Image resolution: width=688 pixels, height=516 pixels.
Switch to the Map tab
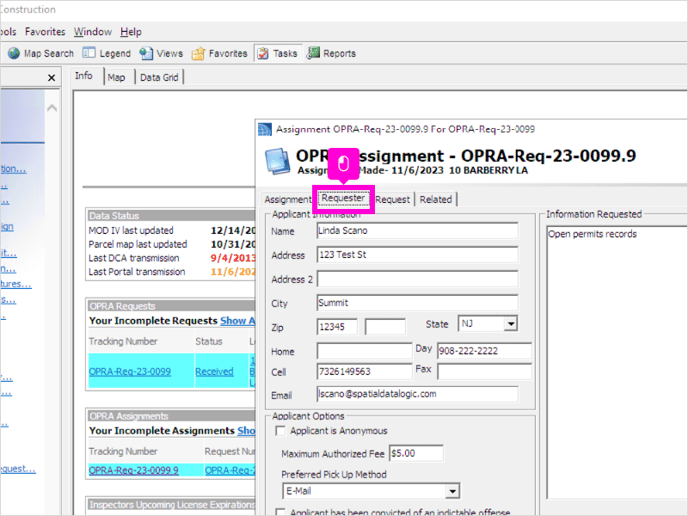[x=116, y=78]
